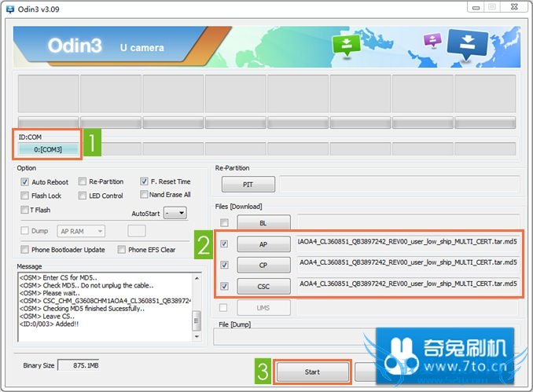Screen dimensions: 533x392
Task: Click the File [Dump] path field
Action: click(x=294, y=337)
